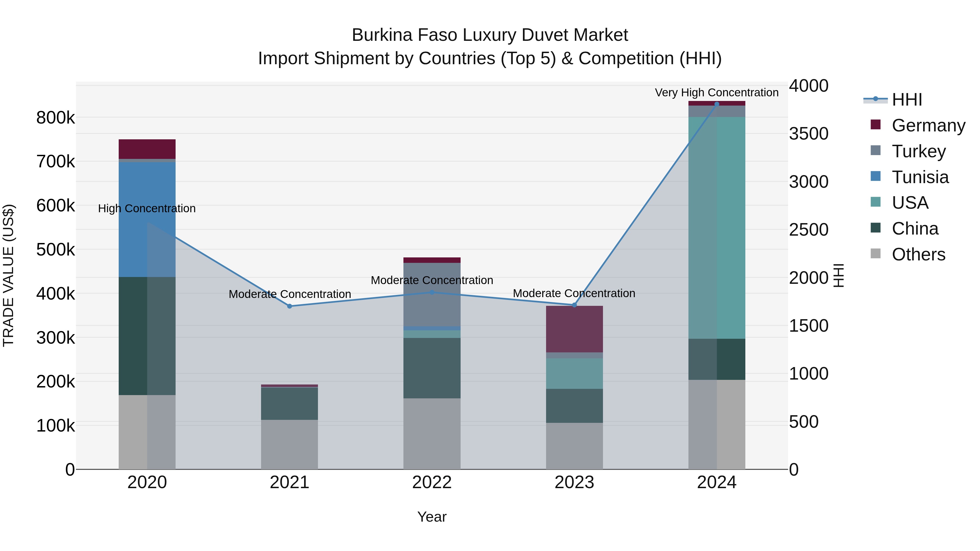Click the 2022 HHI data point marker
The width and height of the screenshot is (980, 551).
[432, 293]
